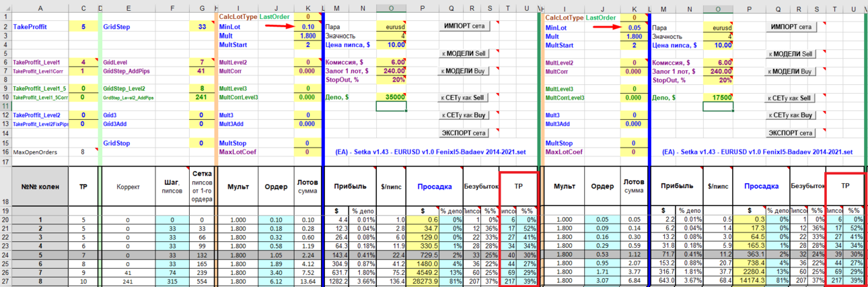Viewport: 868px width, 287px height.
Task: Select the TakeProffit value cell 5
Action: tap(83, 26)
